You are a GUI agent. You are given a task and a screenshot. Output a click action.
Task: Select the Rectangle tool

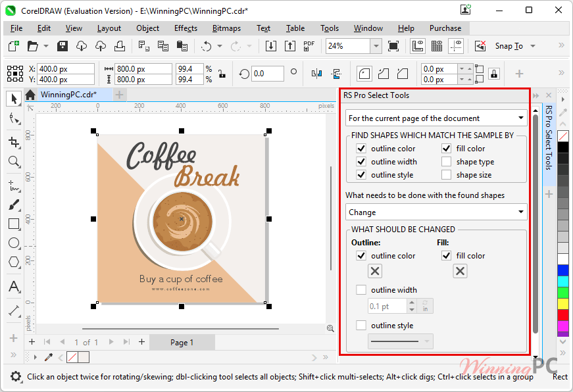[14, 224]
